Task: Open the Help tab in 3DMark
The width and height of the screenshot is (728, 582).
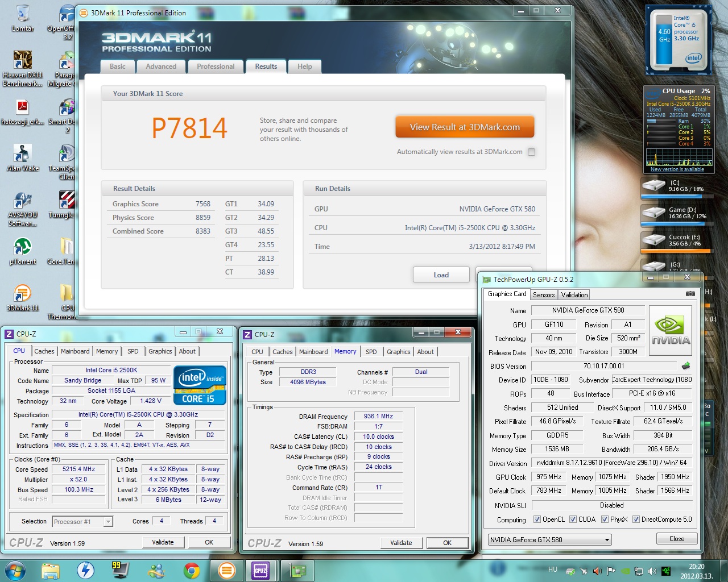Action: pos(305,66)
